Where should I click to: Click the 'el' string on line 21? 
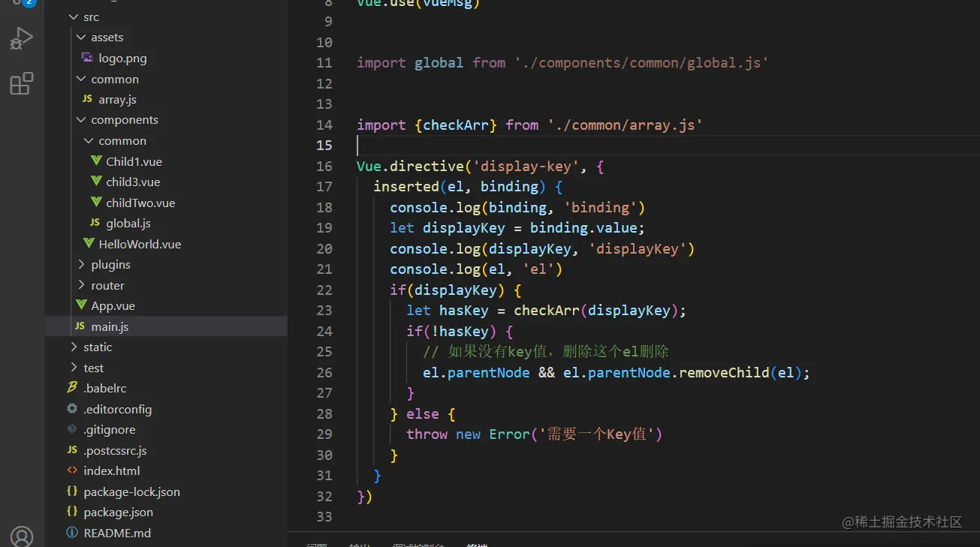coord(538,269)
